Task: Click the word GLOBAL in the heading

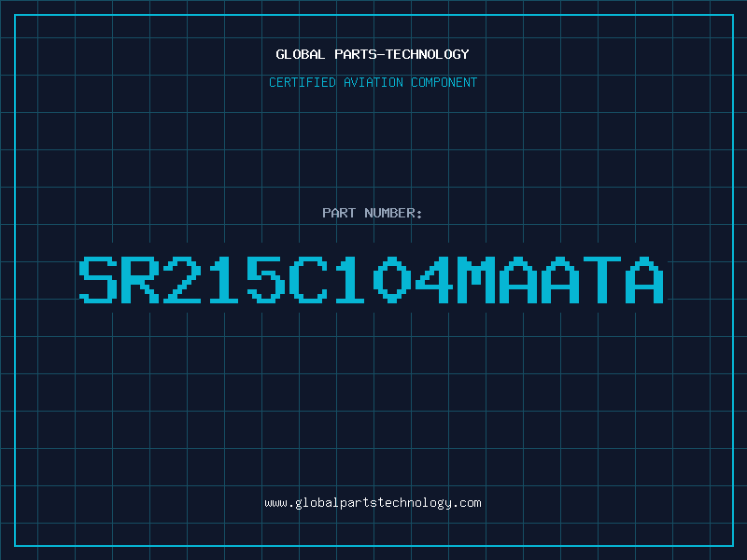Action: pyautogui.click(x=301, y=54)
